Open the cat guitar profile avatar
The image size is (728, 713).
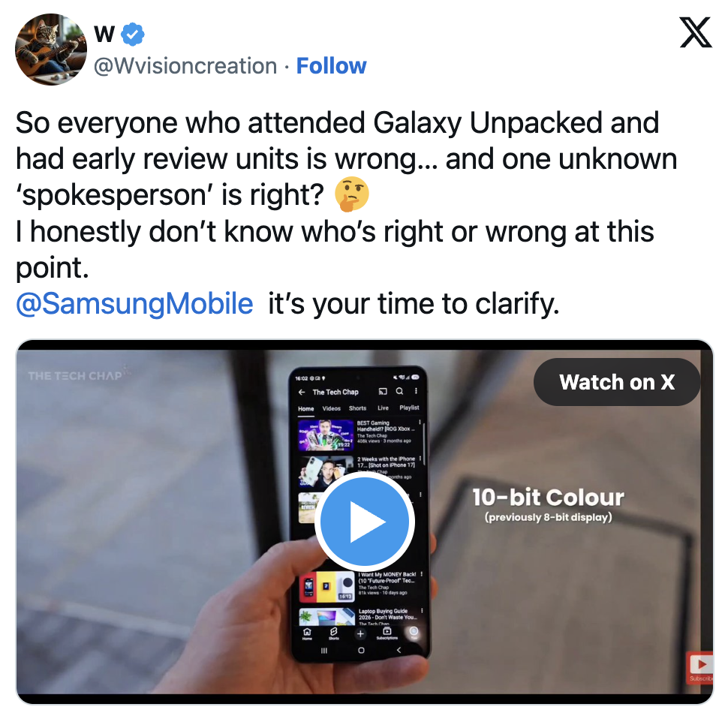51,50
